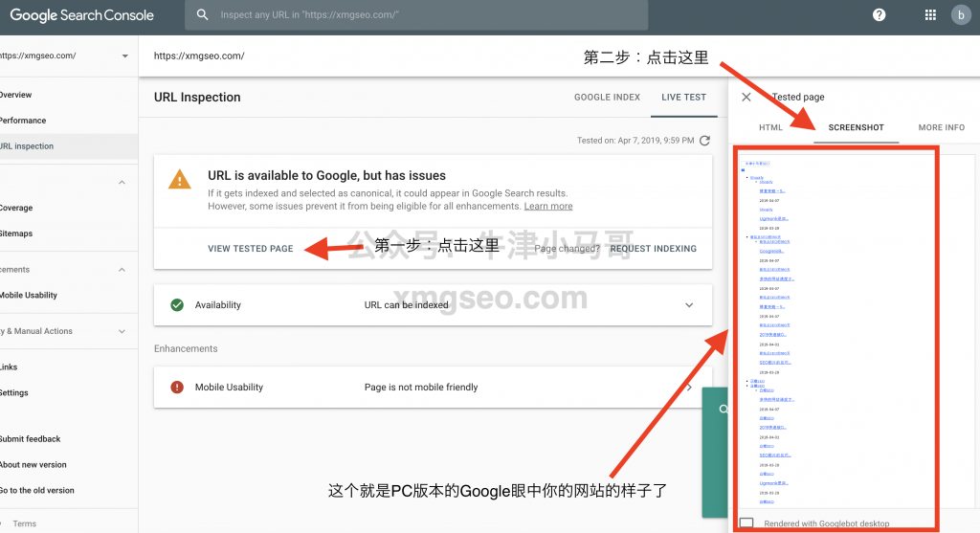Click About new version in the sidebar
The height and width of the screenshot is (533, 980).
point(33,465)
